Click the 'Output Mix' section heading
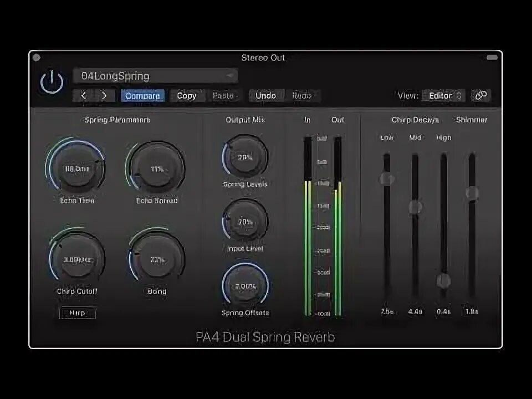 coord(245,120)
